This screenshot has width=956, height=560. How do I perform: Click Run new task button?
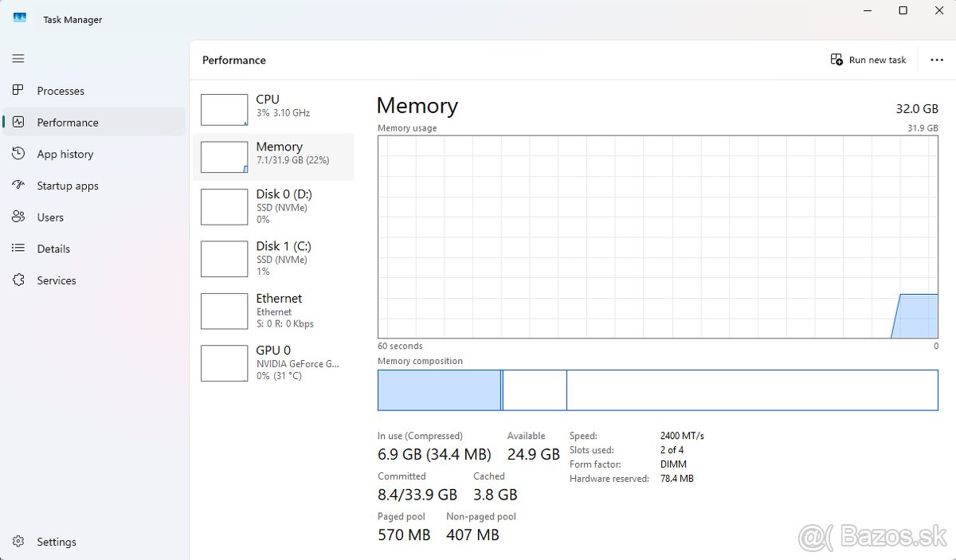coord(868,60)
